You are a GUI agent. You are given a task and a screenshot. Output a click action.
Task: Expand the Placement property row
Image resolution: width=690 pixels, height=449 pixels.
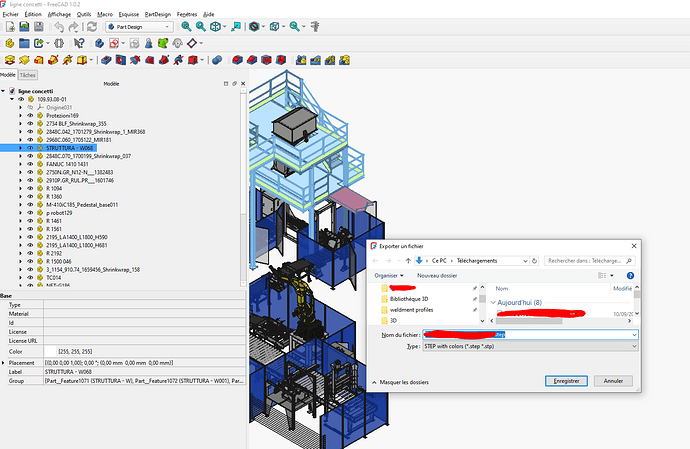(x=4, y=363)
